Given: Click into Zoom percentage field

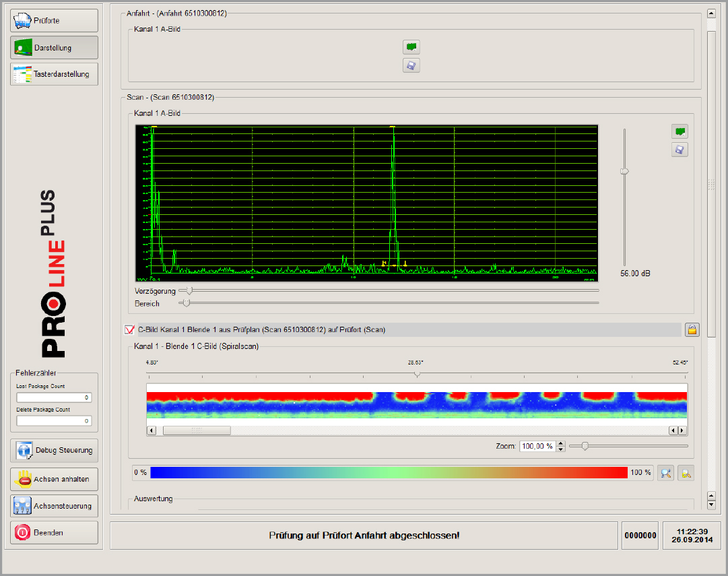Looking at the screenshot, I should [x=537, y=447].
